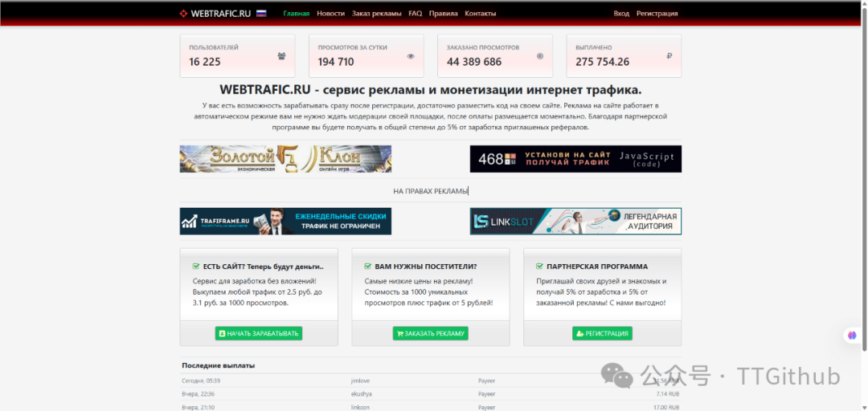Open the Золотой Клон game banner

[285, 159]
